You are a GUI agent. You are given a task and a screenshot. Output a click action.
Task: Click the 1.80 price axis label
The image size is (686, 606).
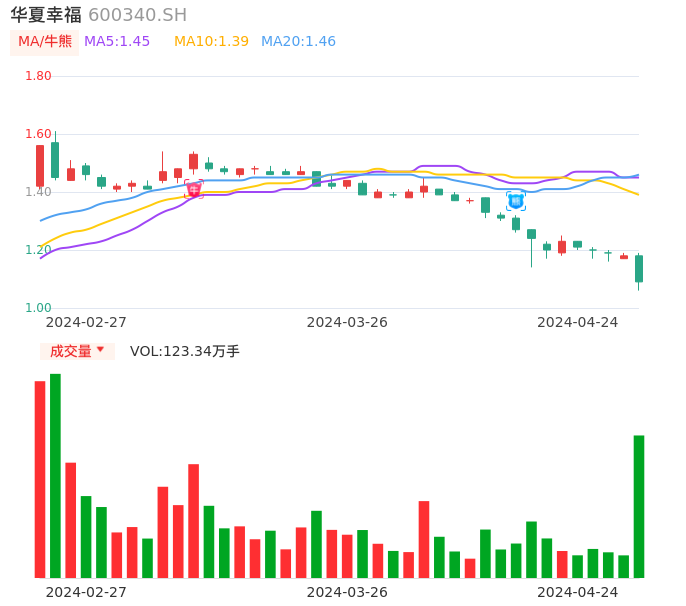(38, 76)
